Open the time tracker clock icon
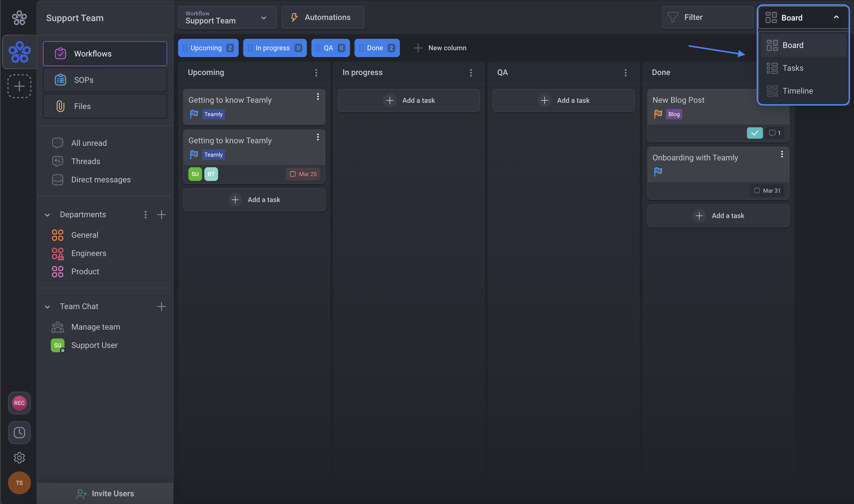The width and height of the screenshot is (854, 504). pos(19,432)
